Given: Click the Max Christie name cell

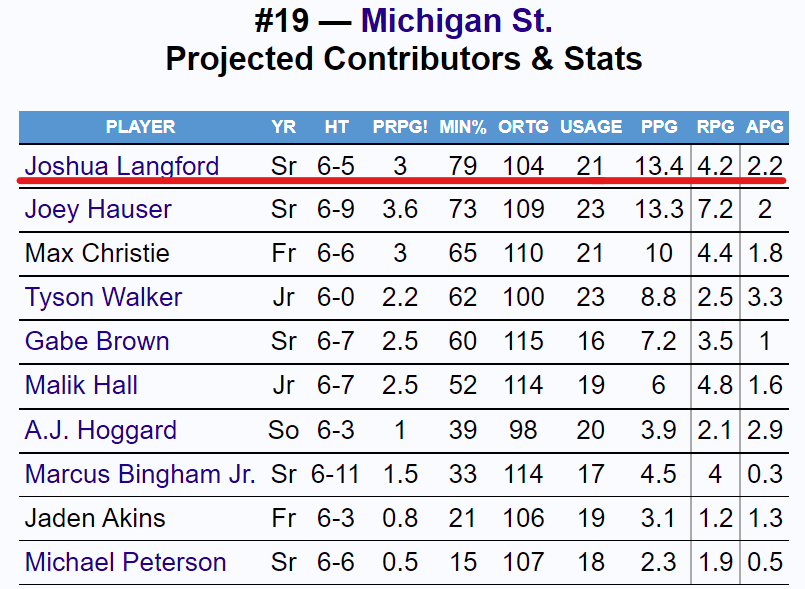Looking at the screenshot, I should [x=96, y=254].
